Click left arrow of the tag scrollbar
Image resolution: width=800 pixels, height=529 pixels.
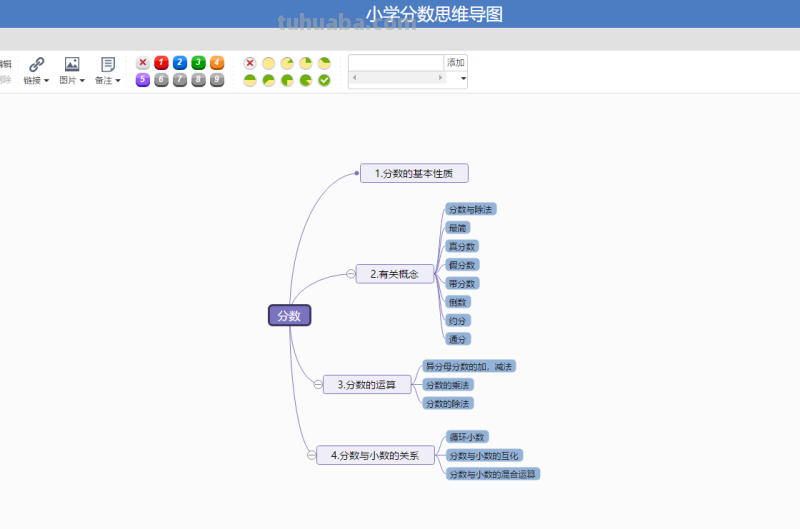[x=355, y=78]
